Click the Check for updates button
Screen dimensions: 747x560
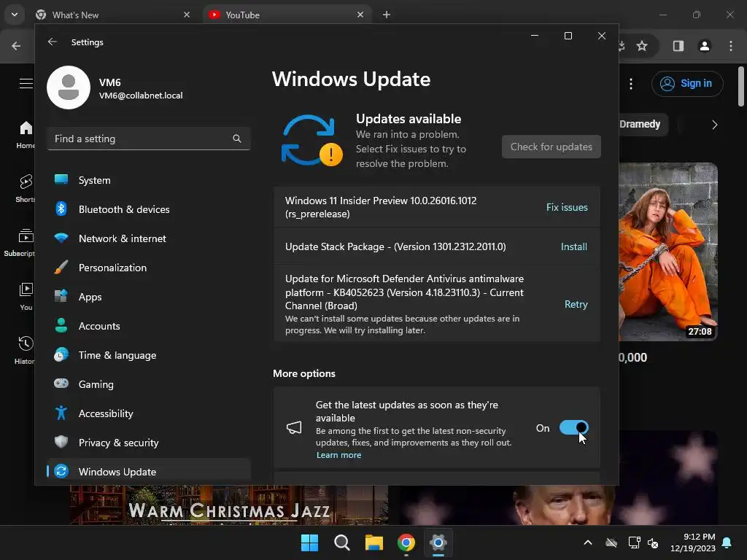[x=551, y=147]
